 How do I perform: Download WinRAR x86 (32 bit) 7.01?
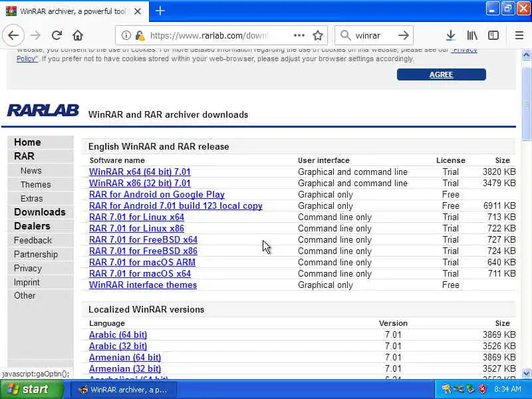[140, 184]
